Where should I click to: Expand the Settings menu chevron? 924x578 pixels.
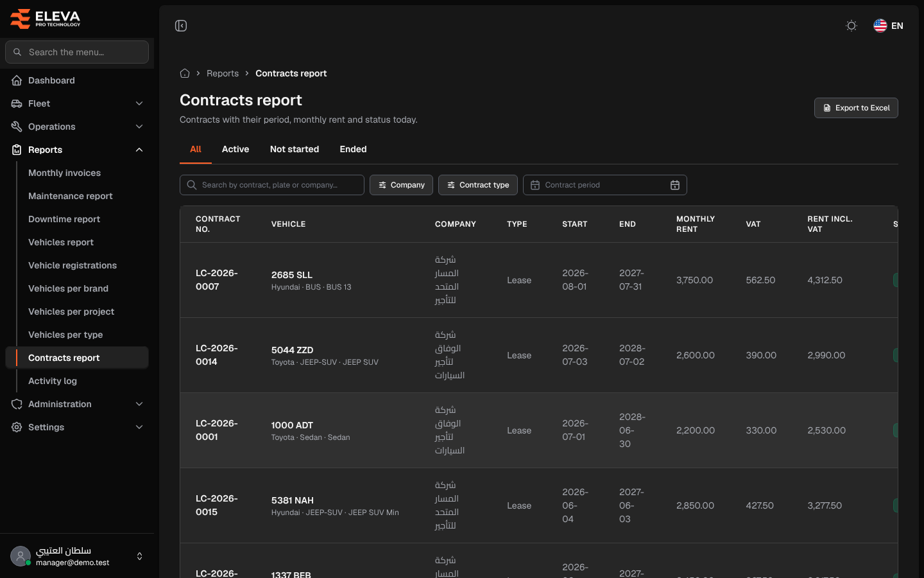point(139,427)
